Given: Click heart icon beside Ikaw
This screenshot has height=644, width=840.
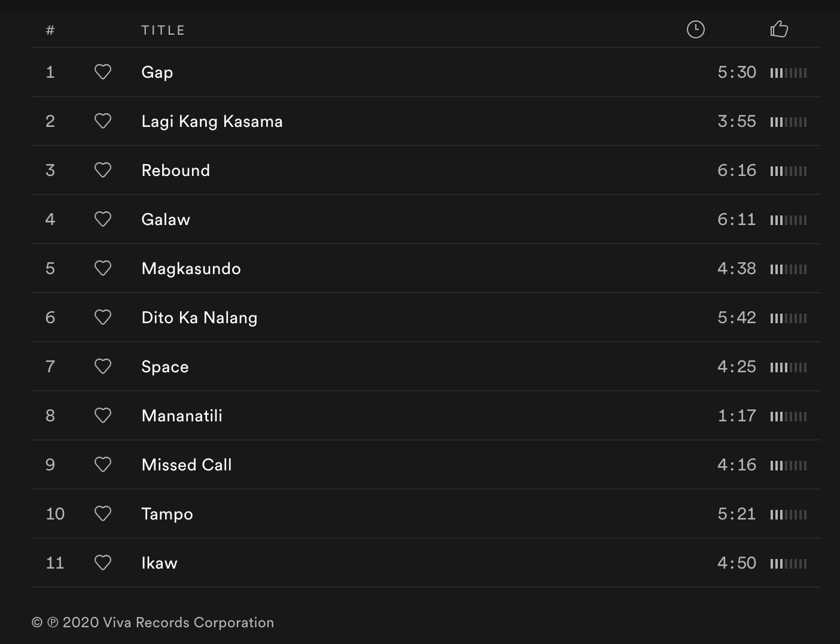Looking at the screenshot, I should tap(103, 563).
